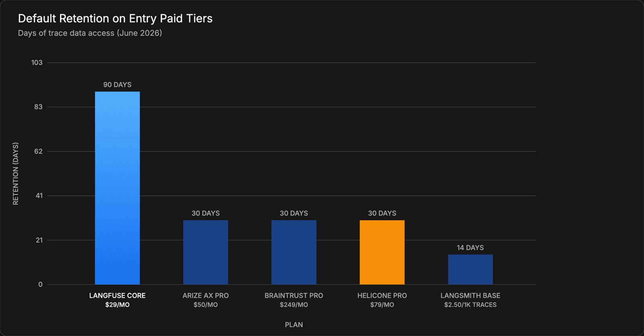Click the y-axis tick "21"
This screenshot has width=644, height=336.
point(39,240)
